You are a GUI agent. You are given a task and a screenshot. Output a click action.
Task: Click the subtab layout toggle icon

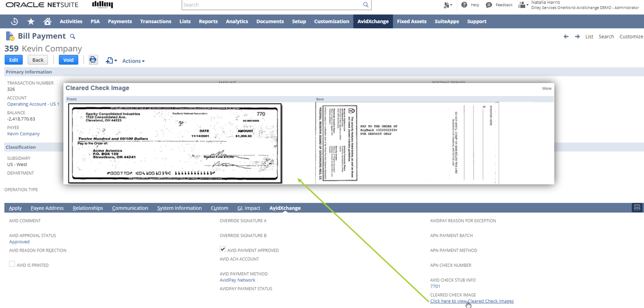pos(637,208)
